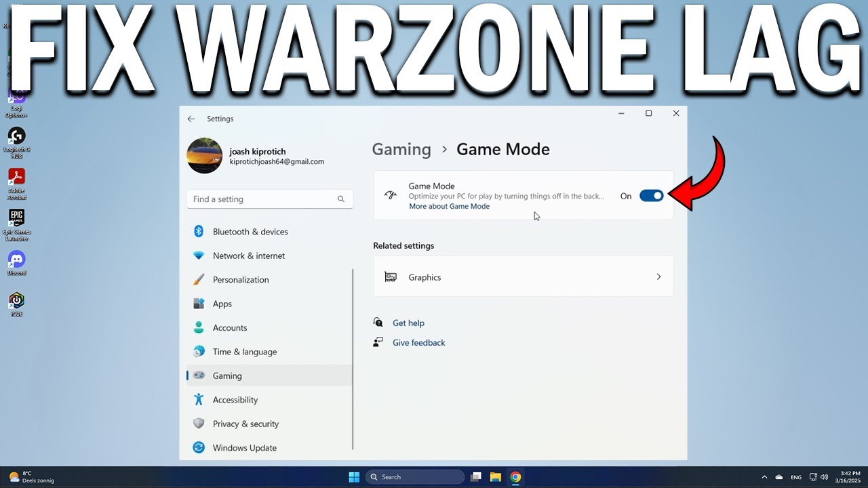
Task: Click the Personalization brush icon
Action: [x=199, y=279]
